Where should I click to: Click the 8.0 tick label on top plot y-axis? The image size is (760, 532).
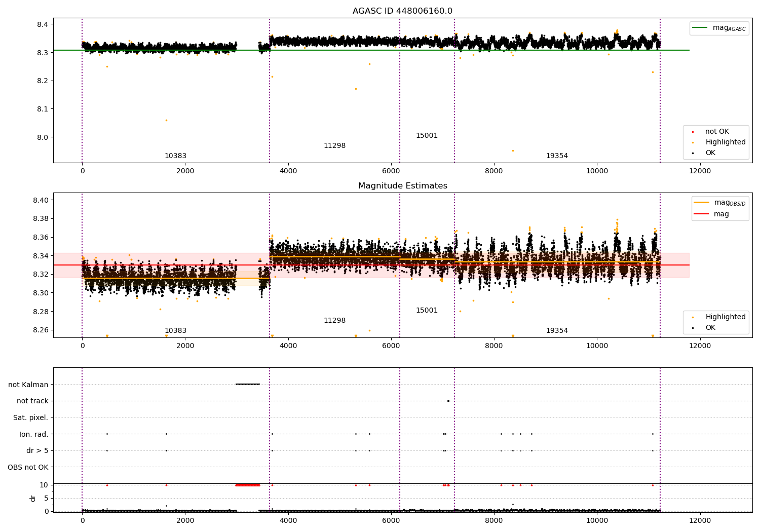point(43,137)
